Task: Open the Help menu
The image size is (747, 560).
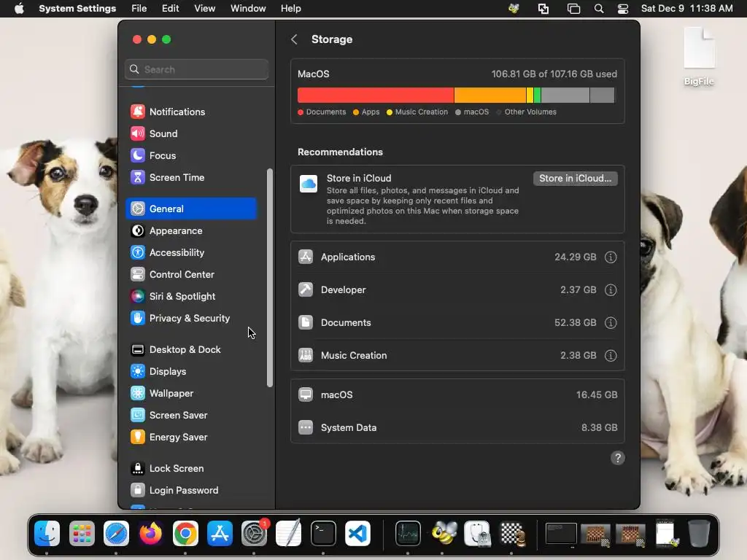Action: pyautogui.click(x=290, y=9)
